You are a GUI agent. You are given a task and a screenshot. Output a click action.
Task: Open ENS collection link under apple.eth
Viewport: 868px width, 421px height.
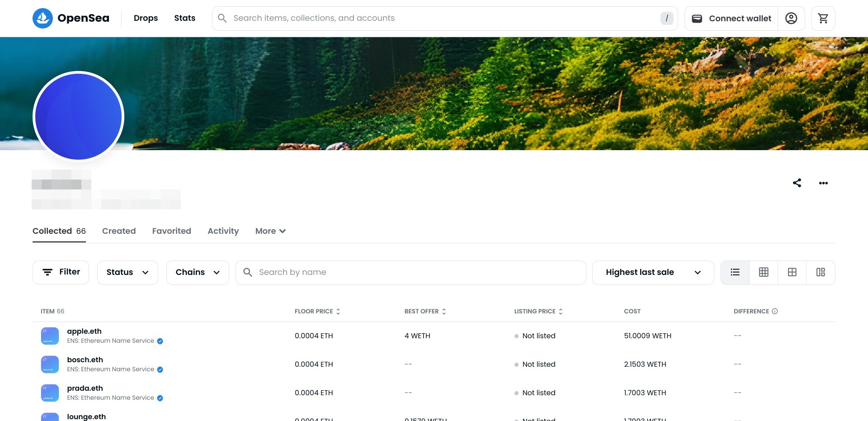pyautogui.click(x=110, y=341)
